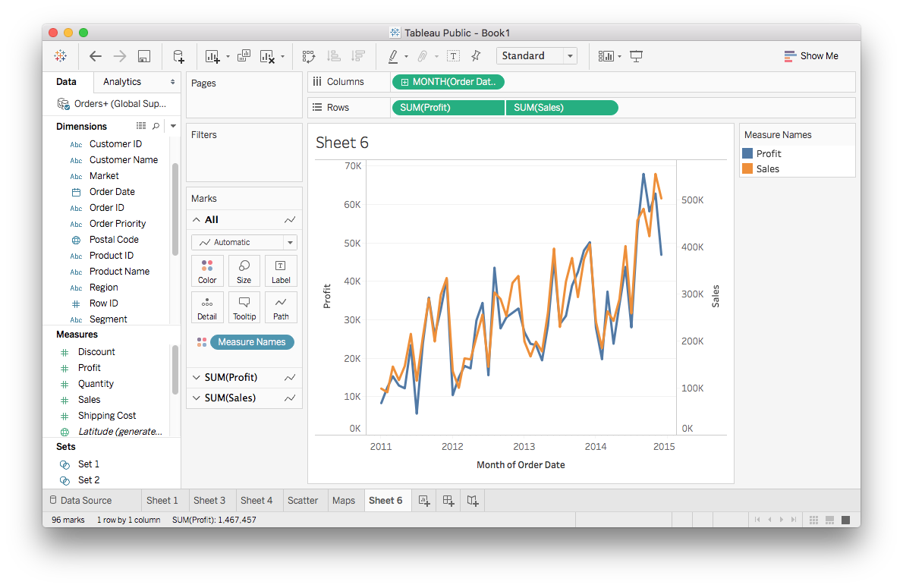Click the Fix Axes pin icon

pos(476,56)
